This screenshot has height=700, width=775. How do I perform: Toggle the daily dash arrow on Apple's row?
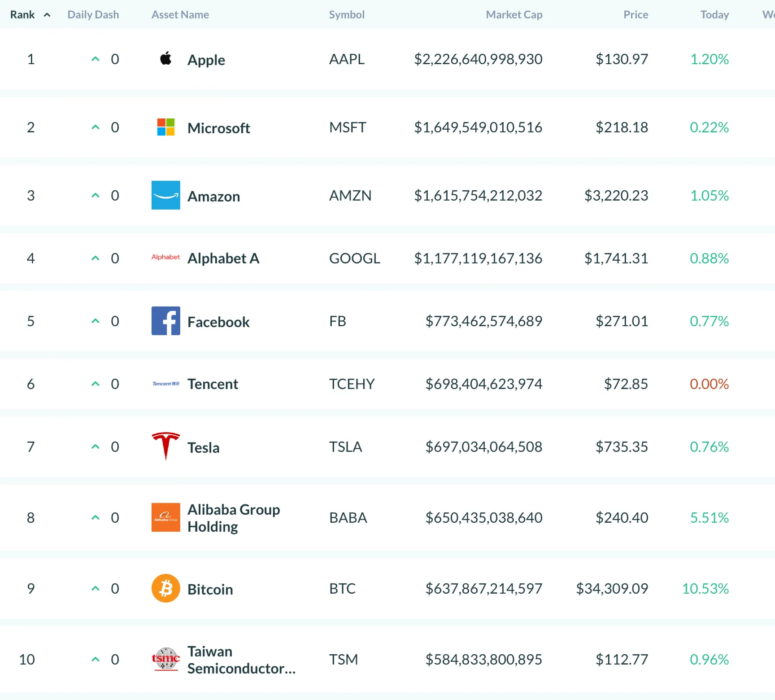[95, 59]
